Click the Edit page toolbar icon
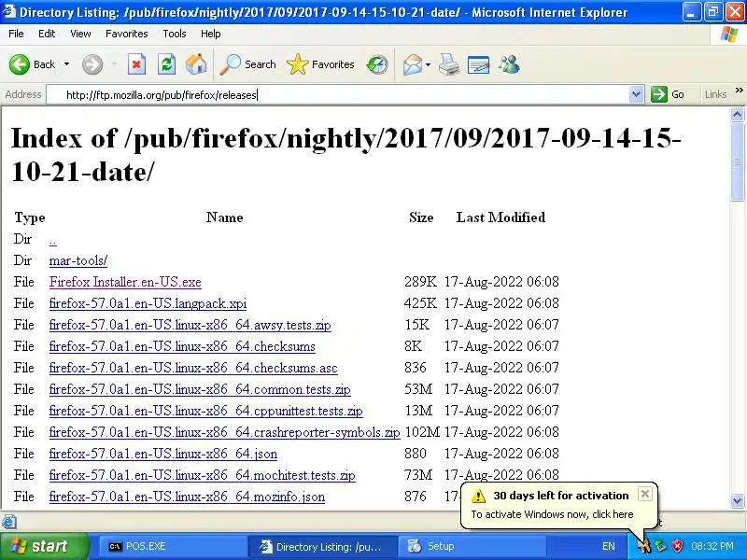Viewport: 747px width, 560px height. (x=479, y=64)
